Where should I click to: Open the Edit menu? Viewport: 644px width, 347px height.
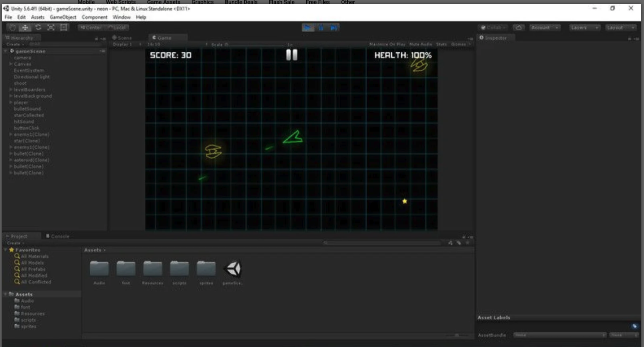tap(21, 17)
